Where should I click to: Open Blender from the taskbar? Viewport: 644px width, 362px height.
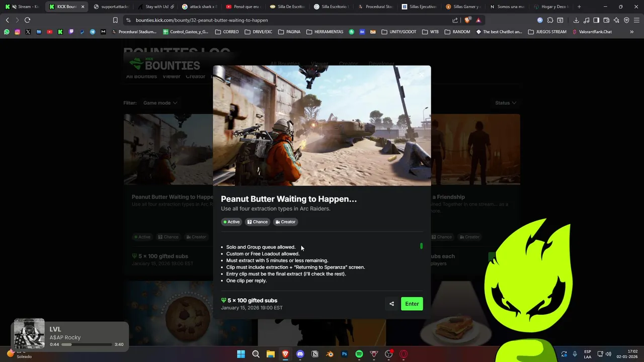(x=330, y=354)
